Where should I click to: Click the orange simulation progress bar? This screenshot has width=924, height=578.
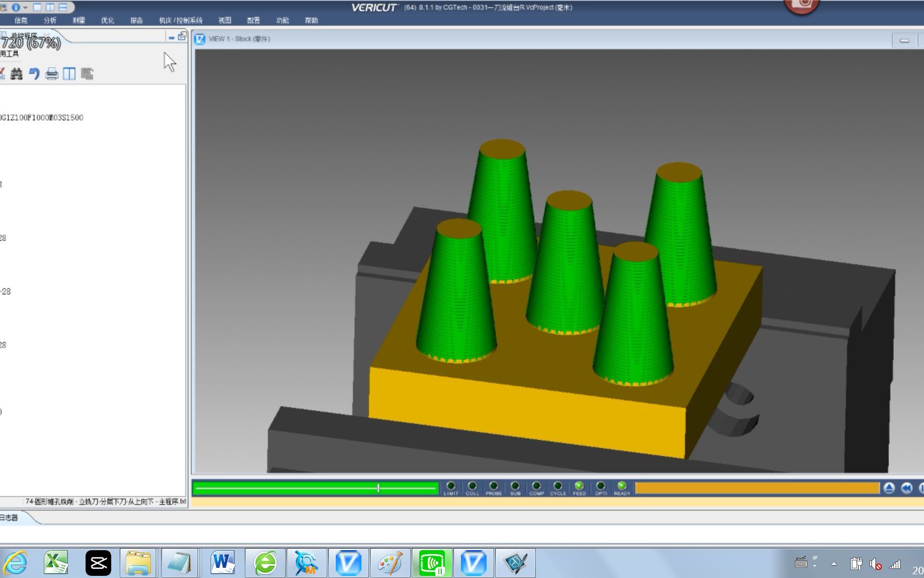click(x=757, y=488)
